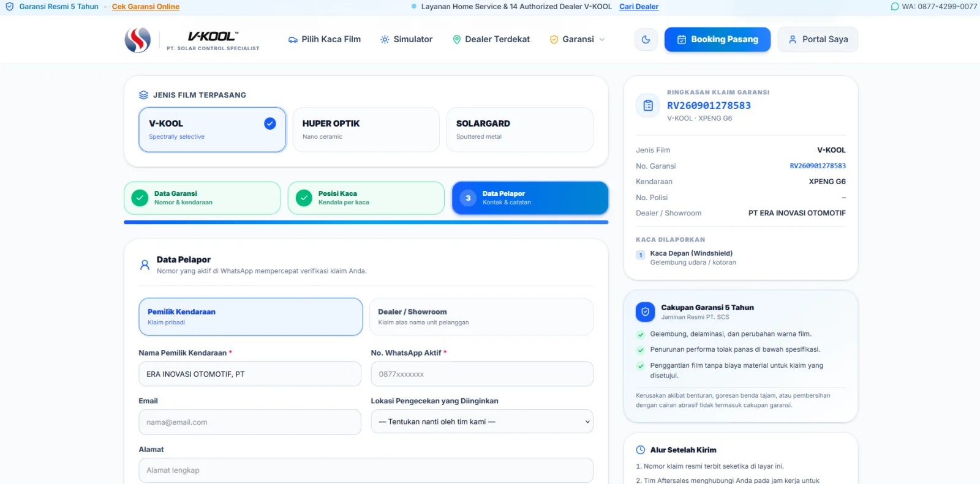Click the Gelembung udara / kotoran issue text

point(693,262)
